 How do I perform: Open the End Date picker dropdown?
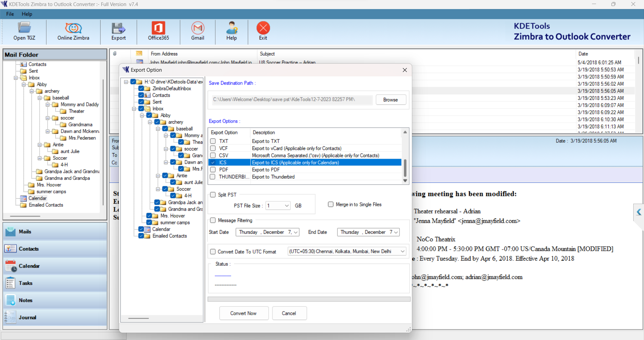(396, 232)
